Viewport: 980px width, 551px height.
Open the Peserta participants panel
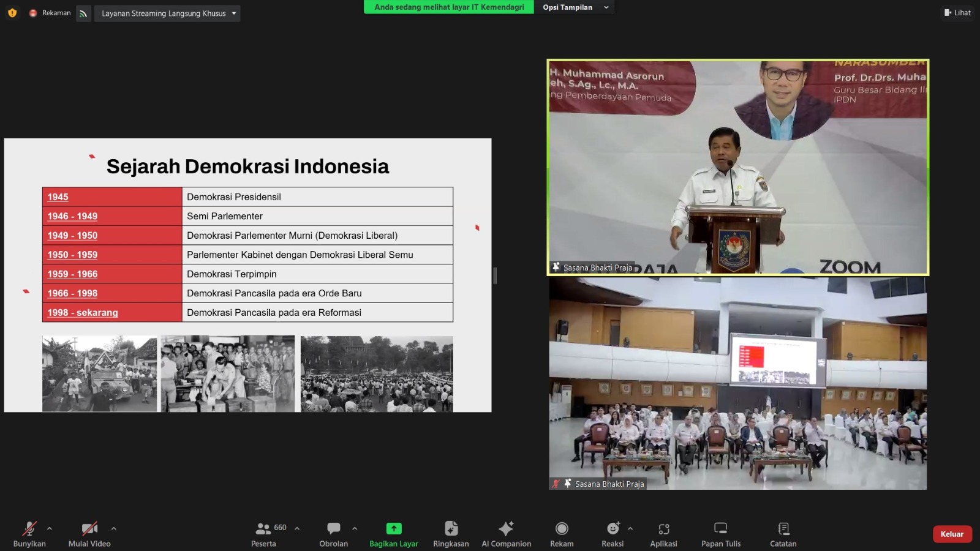tap(264, 533)
